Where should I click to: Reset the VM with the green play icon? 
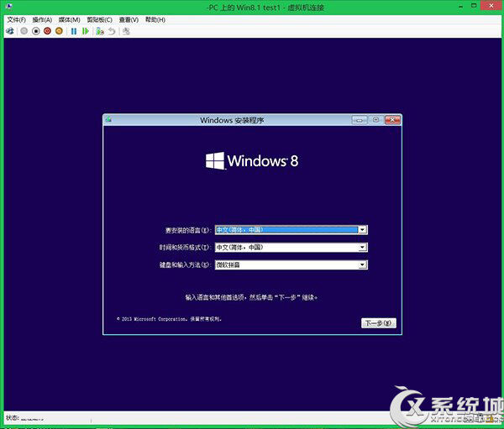tap(86, 31)
